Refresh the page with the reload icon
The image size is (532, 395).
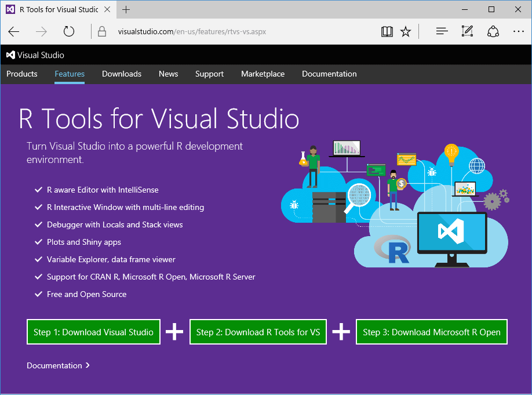[x=69, y=31]
